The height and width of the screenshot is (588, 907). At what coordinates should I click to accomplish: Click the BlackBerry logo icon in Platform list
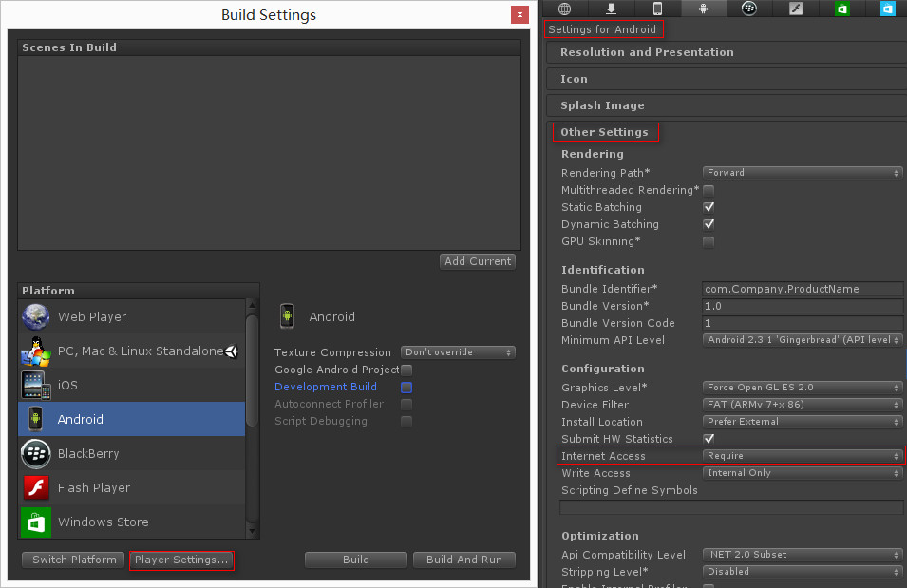36,453
